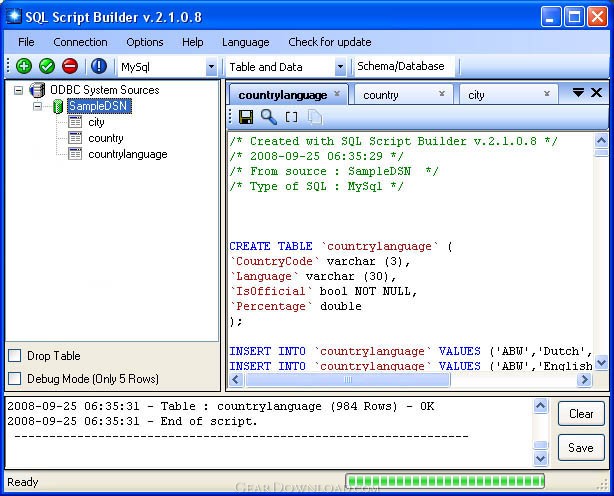The width and height of the screenshot is (614, 496).
Task: Click the Schema/Database input field
Action: [x=404, y=66]
